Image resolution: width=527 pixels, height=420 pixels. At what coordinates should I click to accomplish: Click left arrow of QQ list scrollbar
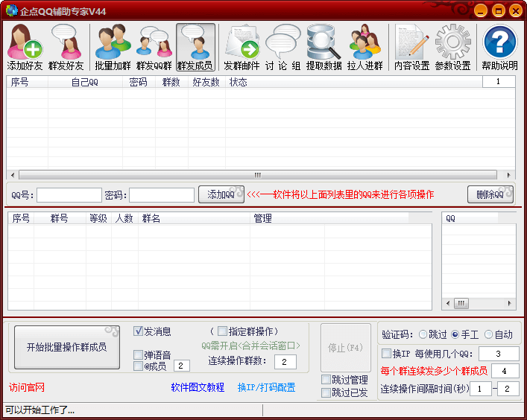(13, 175)
